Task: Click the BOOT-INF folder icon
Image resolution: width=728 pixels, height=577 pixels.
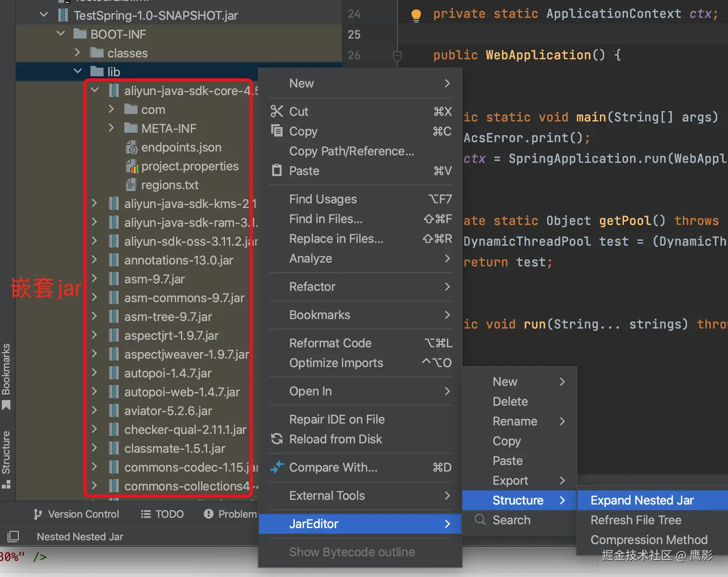Action: 80,34
